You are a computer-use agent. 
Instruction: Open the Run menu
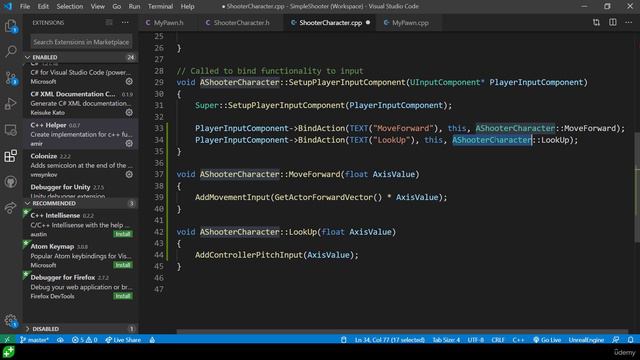click(134, 7)
